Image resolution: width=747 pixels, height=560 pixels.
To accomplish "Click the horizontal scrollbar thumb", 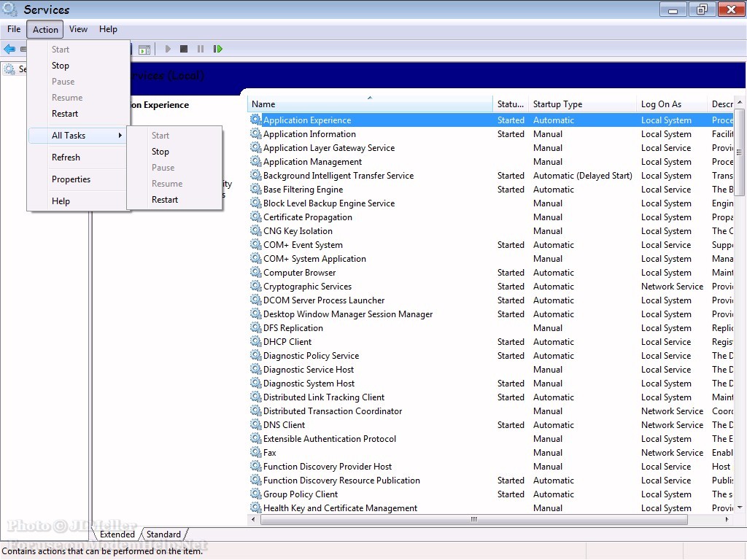I will click(474, 519).
